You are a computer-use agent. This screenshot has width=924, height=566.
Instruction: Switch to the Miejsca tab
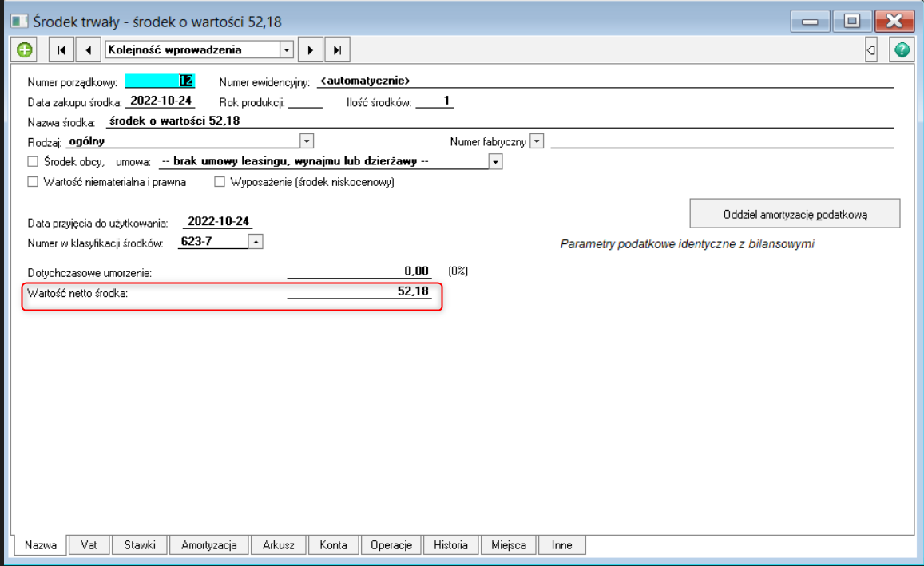coord(509,544)
